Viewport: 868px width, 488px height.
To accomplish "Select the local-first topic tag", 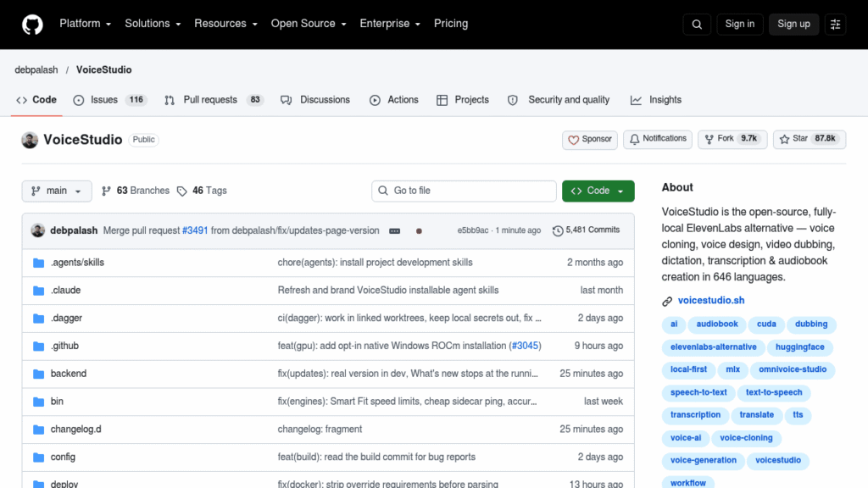I will 688,369.
